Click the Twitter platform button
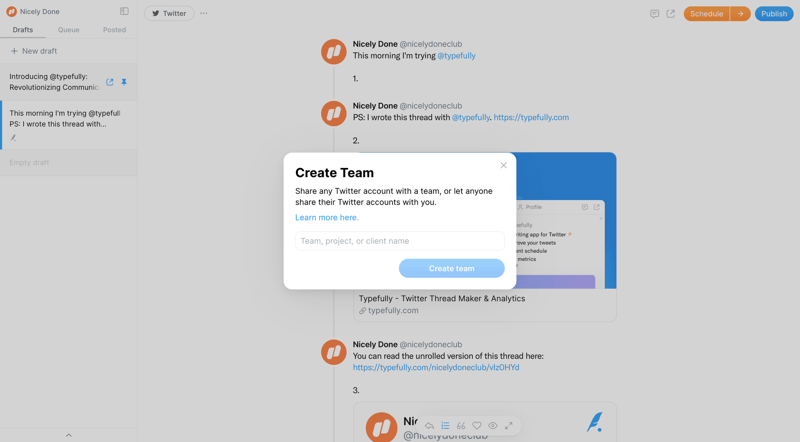The height and width of the screenshot is (442, 800). click(x=169, y=13)
